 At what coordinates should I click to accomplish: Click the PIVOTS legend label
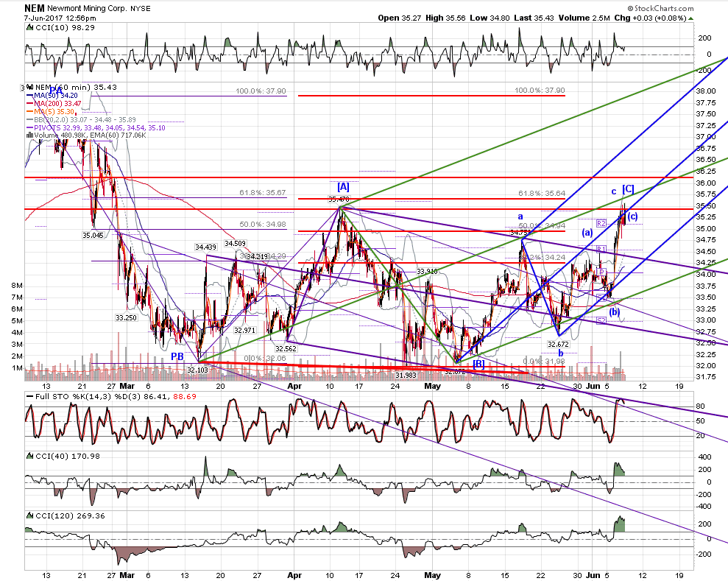tap(99, 127)
